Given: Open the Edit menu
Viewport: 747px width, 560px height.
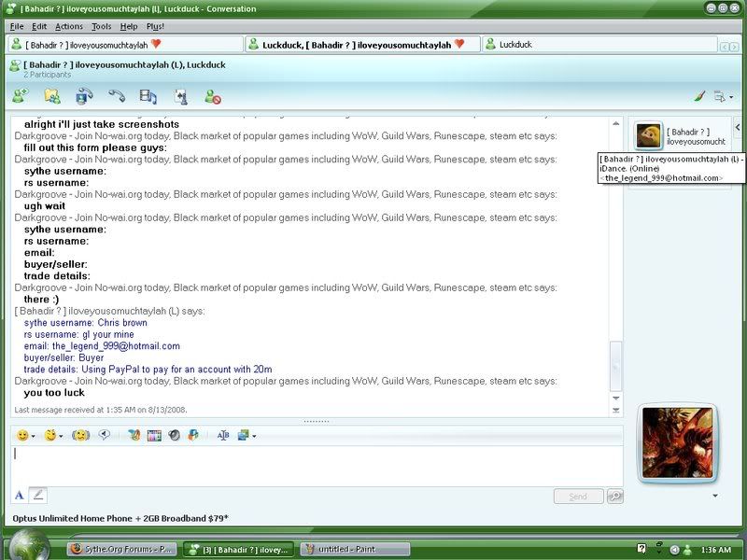Looking at the screenshot, I should pyautogui.click(x=39, y=27).
